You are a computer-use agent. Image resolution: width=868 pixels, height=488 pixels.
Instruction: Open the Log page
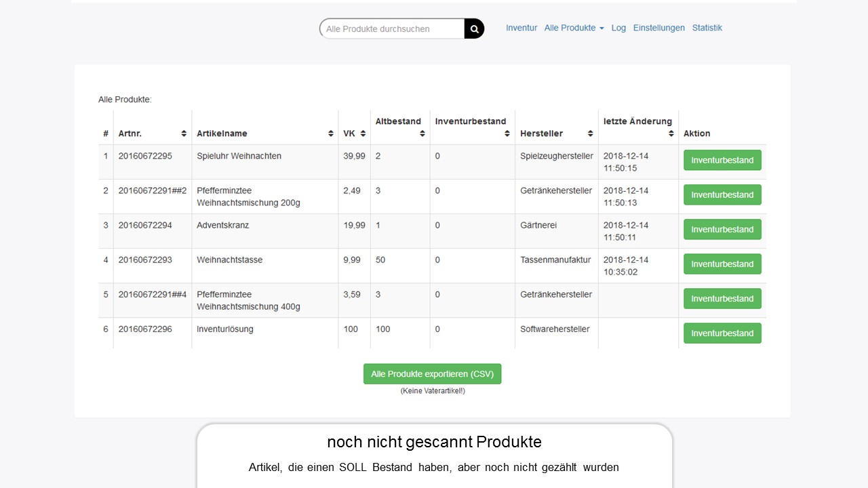[618, 28]
